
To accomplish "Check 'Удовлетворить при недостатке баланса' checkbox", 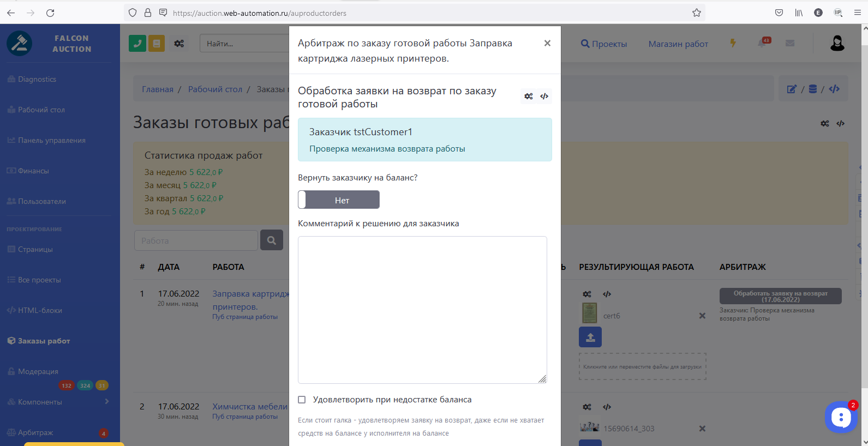I will click(302, 400).
